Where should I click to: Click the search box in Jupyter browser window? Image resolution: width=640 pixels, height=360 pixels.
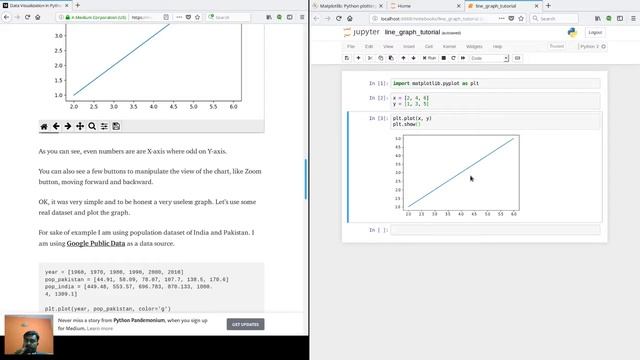click(555, 18)
